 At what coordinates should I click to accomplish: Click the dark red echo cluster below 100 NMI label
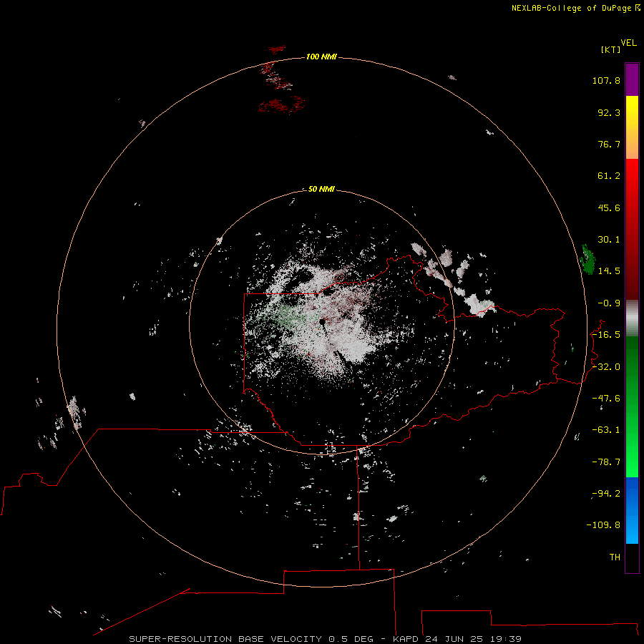(281, 105)
